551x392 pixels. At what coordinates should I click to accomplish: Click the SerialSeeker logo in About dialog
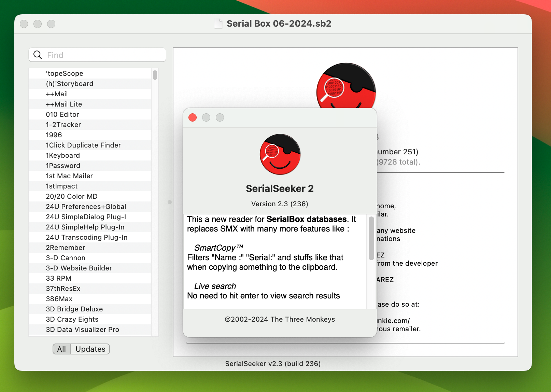pos(280,154)
